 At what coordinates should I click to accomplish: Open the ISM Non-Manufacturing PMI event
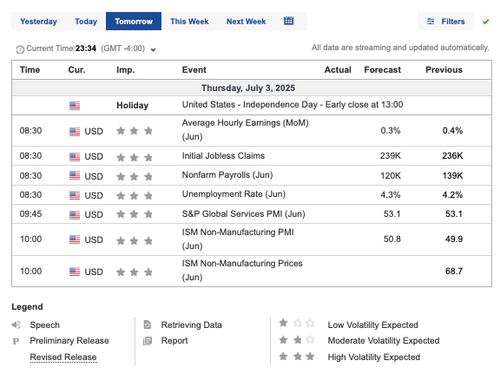238,239
